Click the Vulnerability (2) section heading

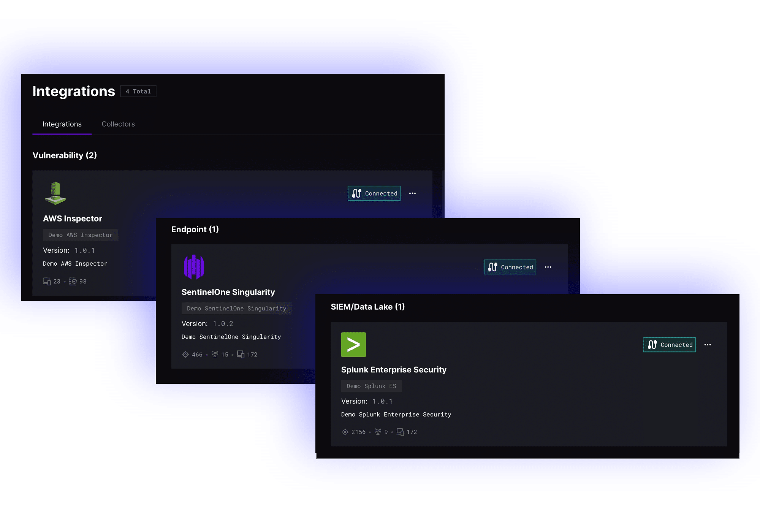pos(65,155)
